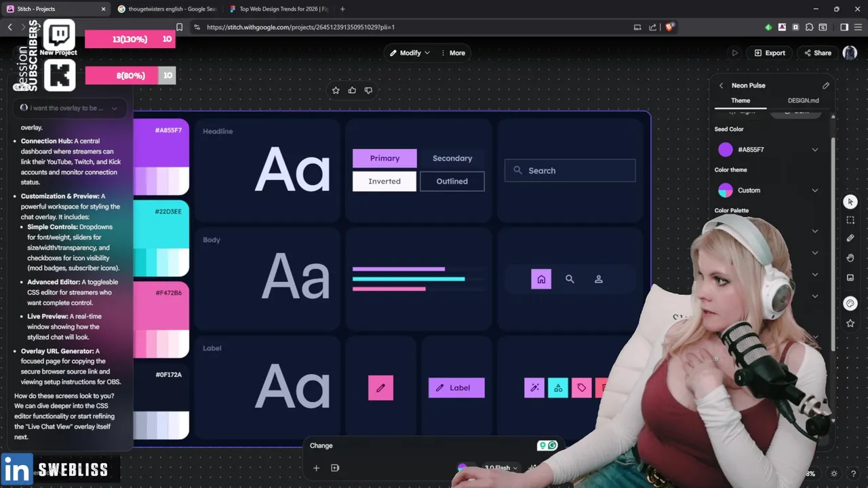Click the bookmark icon beside address bar
Image resolution: width=868 pixels, height=488 pixels.
[x=179, y=27]
